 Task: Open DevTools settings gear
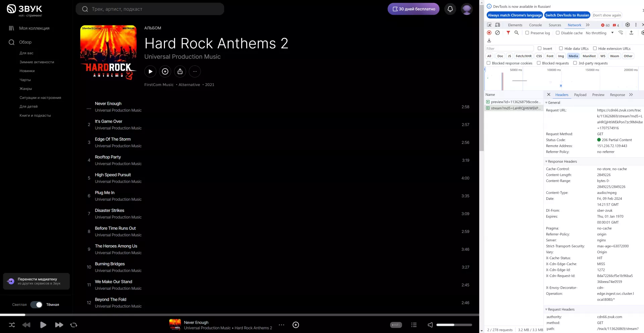pos(628,25)
